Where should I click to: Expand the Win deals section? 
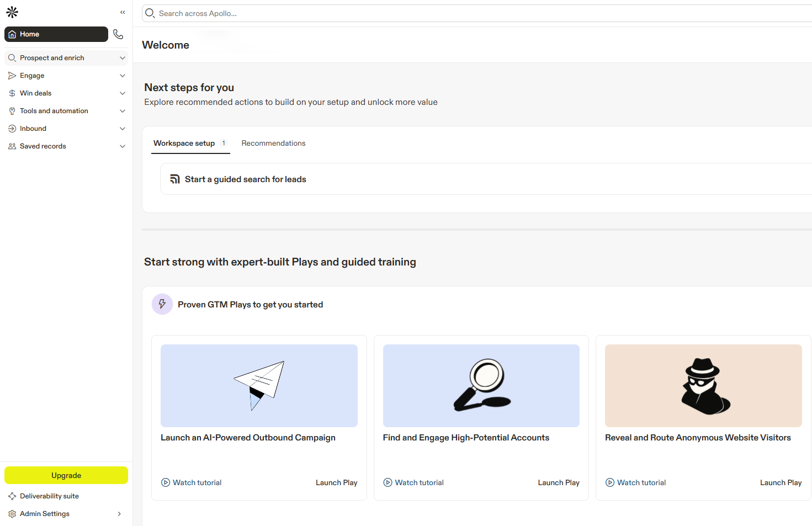(123, 93)
